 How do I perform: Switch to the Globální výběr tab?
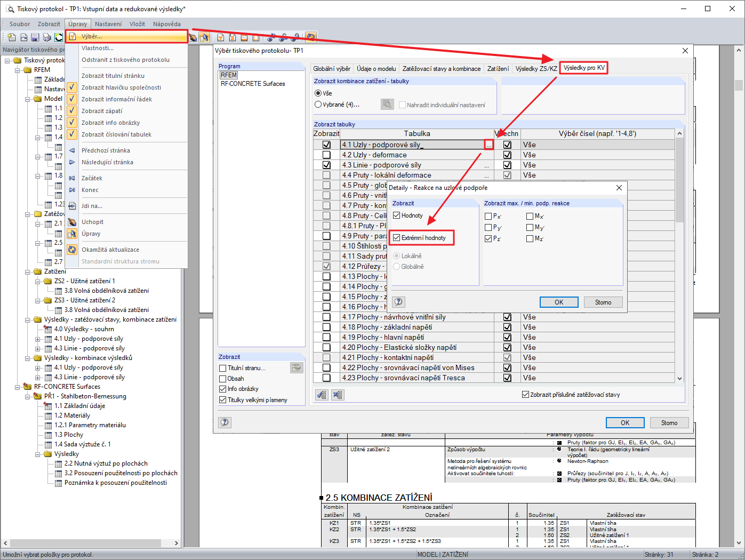click(x=332, y=69)
